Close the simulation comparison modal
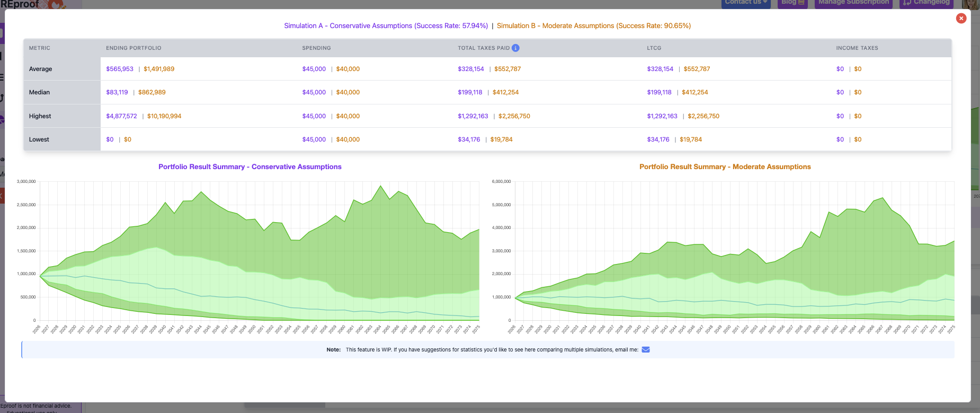 pos(961,18)
